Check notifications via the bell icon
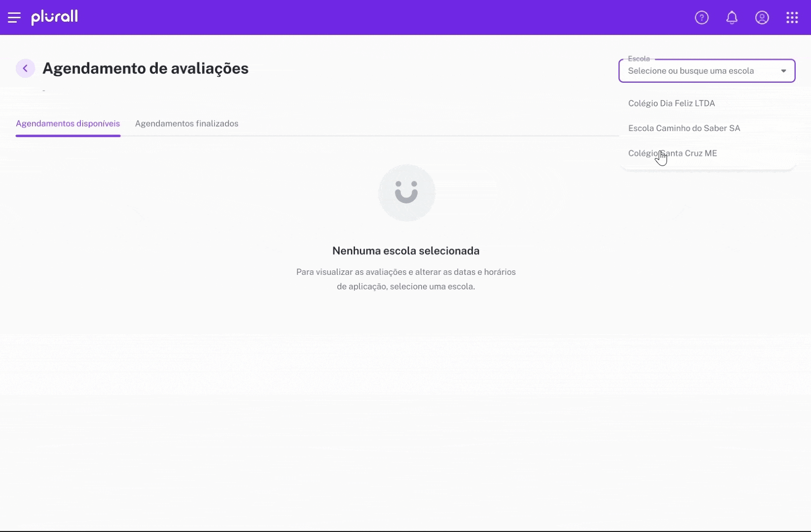This screenshot has width=811, height=532. tap(732, 17)
